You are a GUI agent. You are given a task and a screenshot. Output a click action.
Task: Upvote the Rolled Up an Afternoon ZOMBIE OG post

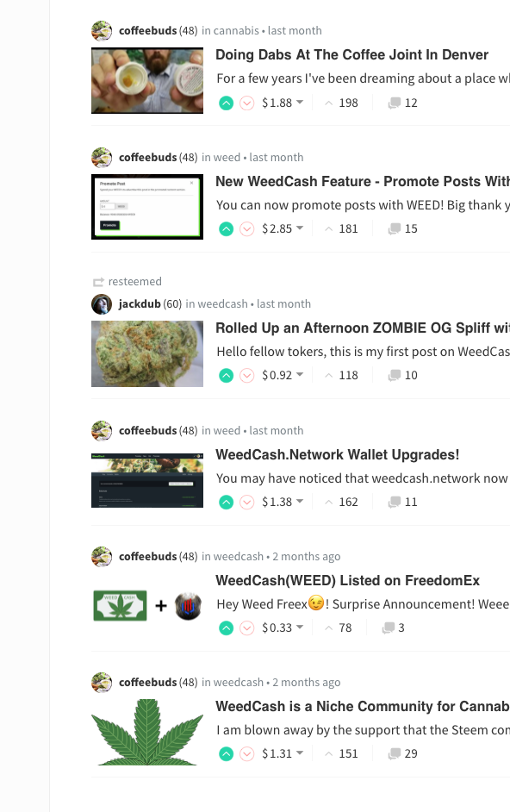227,376
